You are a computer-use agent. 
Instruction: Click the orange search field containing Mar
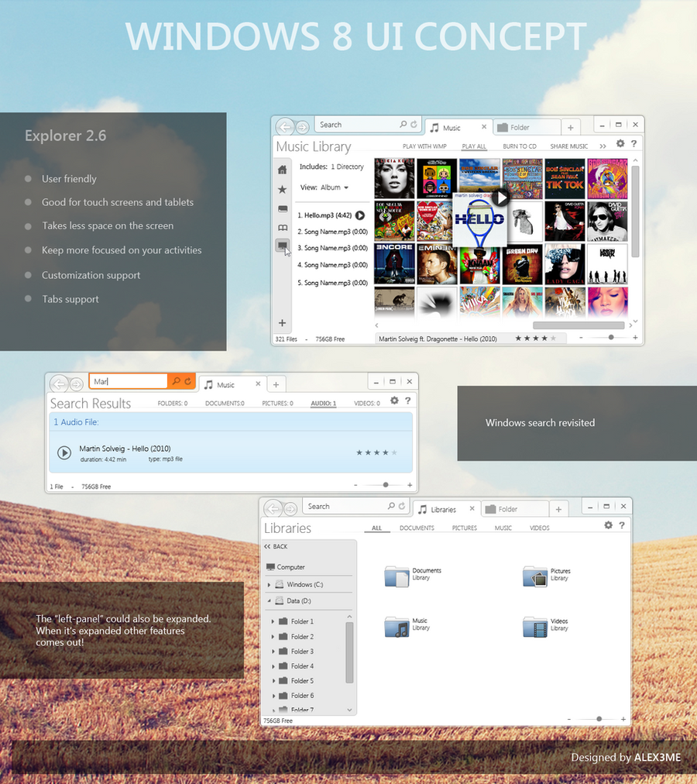129,381
